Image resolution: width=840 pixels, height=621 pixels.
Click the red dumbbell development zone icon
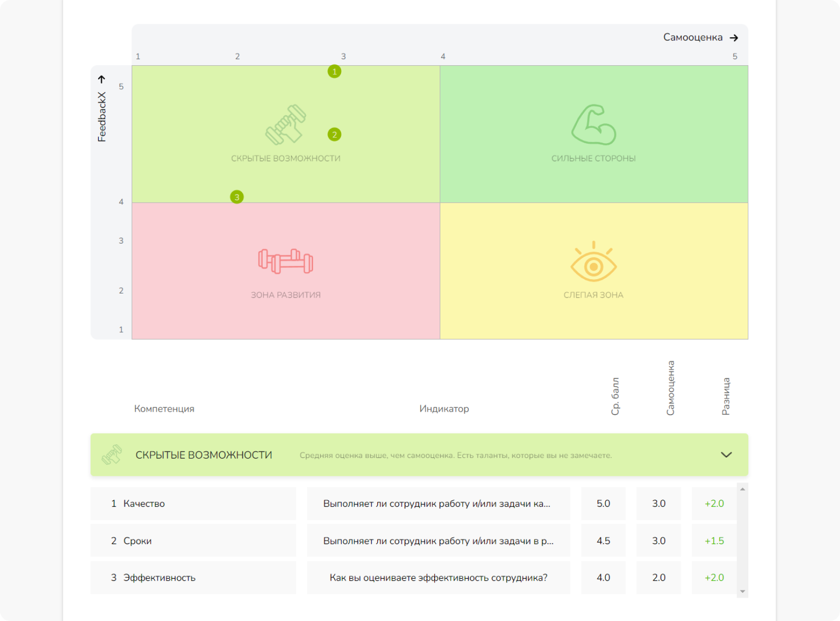286,261
